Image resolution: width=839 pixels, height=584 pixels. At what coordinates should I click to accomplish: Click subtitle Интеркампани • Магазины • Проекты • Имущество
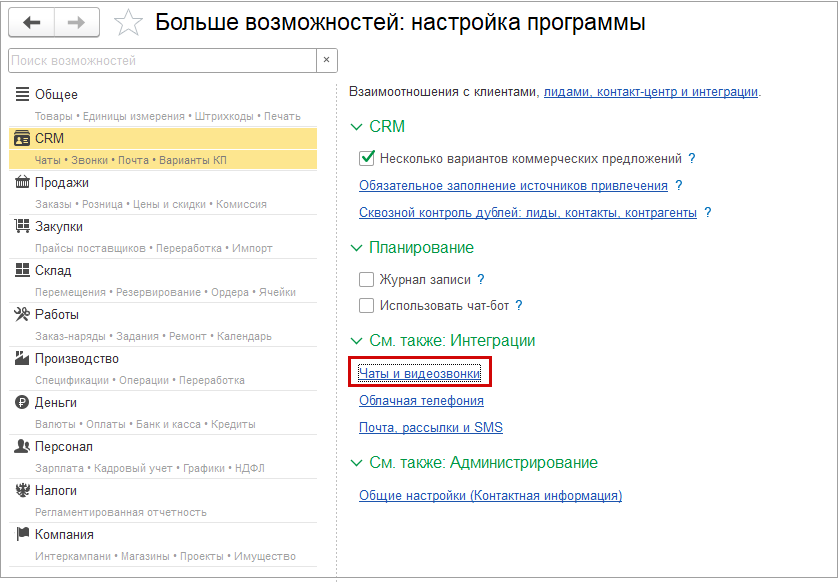click(x=165, y=556)
